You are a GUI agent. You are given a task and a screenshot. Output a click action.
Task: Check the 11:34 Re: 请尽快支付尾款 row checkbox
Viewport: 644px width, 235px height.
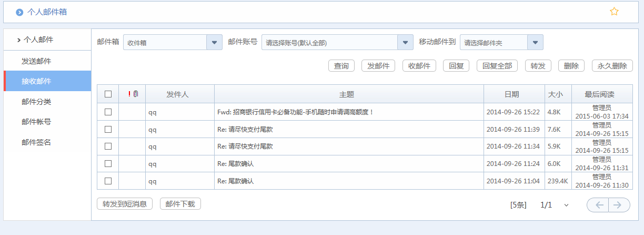pyautogui.click(x=108, y=146)
